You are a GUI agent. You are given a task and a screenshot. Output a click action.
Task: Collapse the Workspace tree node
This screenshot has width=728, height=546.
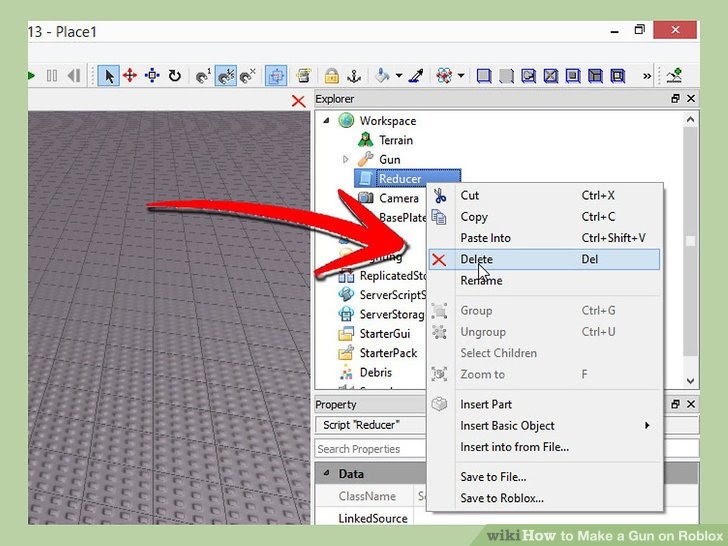point(326,120)
